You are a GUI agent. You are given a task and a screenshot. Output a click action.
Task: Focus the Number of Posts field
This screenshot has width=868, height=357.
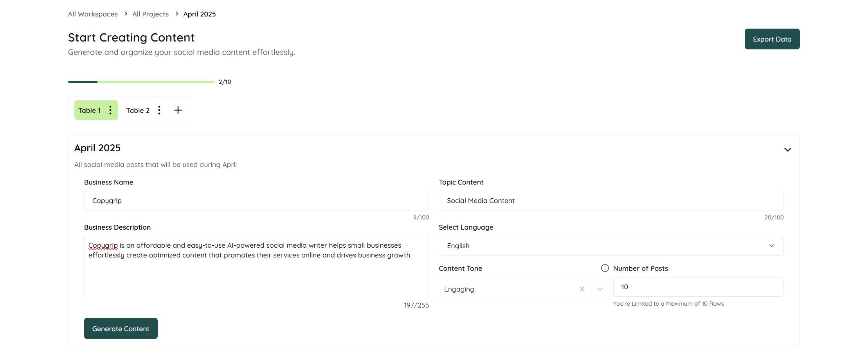(698, 287)
